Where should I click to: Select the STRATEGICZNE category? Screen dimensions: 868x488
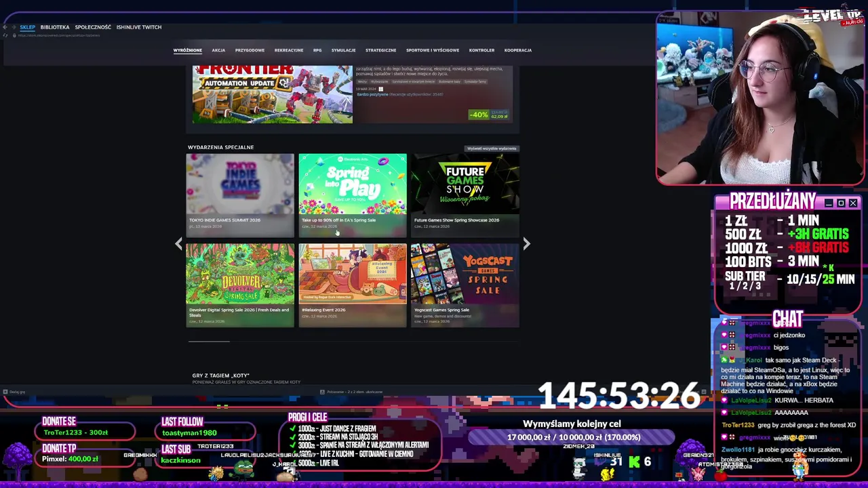click(x=380, y=50)
